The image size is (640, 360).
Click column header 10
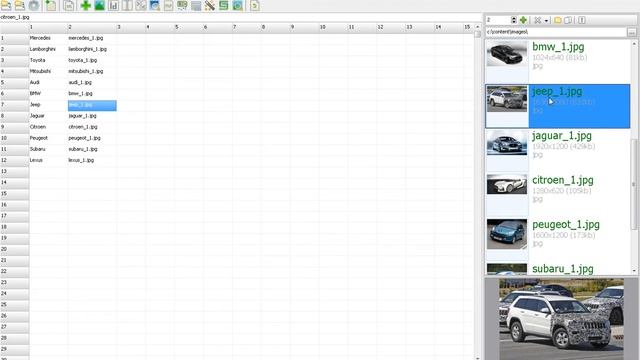coord(333,27)
